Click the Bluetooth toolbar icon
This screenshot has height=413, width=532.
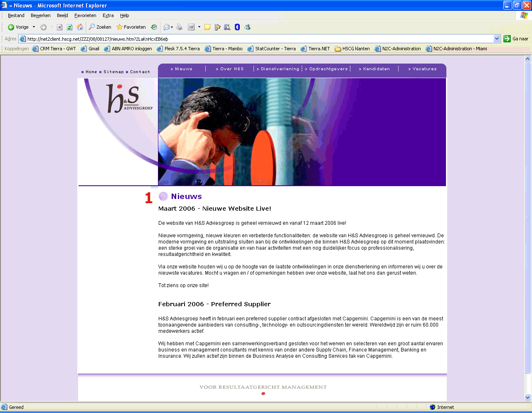[x=237, y=27]
